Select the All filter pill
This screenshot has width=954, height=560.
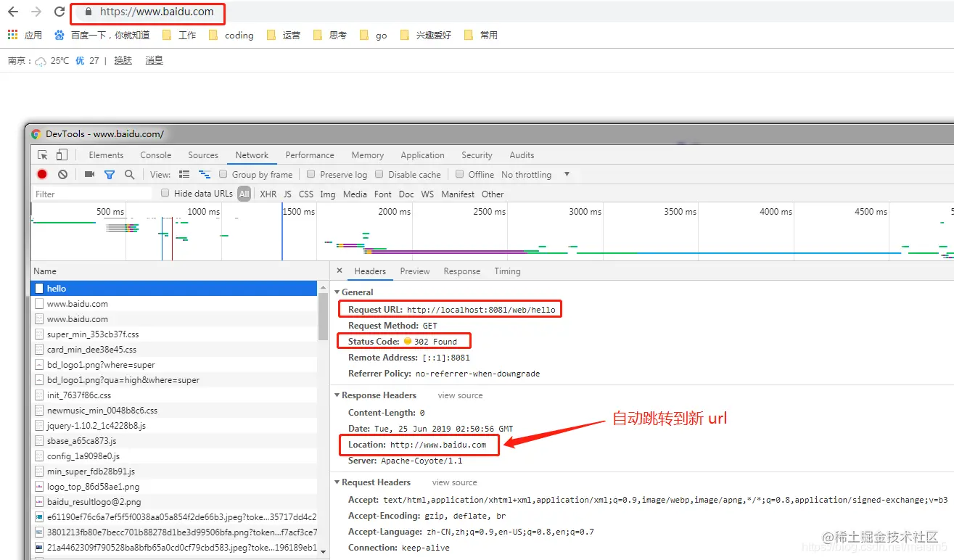[x=244, y=194]
